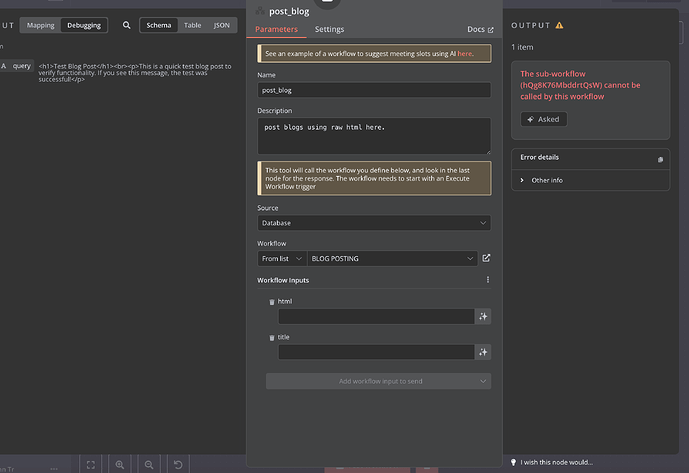Switch input view to Mapping
Viewport: 689px width, 473px height.
40,25
